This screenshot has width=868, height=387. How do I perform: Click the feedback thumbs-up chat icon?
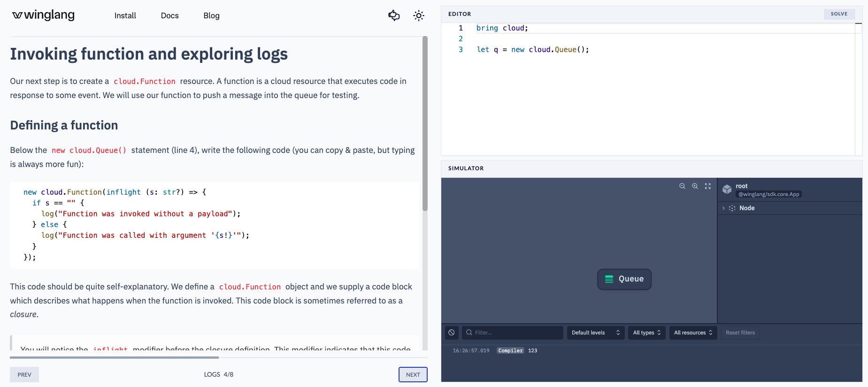[394, 15]
